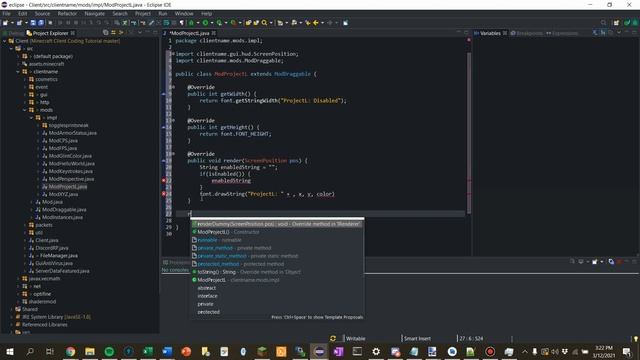
Task: Select the abstract keyword proposal
Action: (277, 288)
